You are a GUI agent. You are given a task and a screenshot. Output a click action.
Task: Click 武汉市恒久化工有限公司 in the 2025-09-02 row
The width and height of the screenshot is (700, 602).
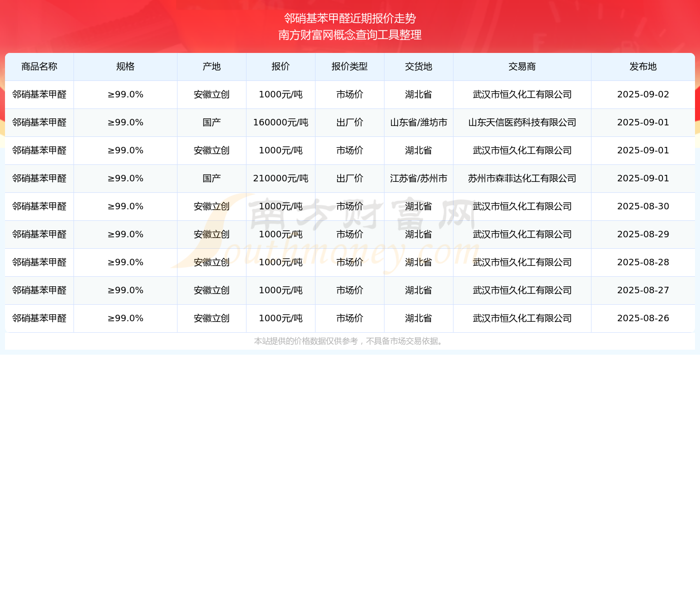(522, 94)
